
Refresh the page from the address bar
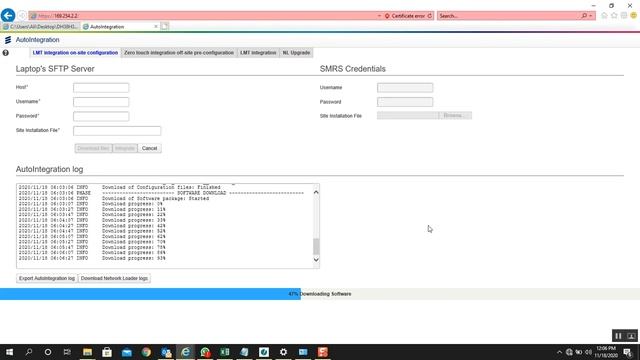click(x=430, y=16)
